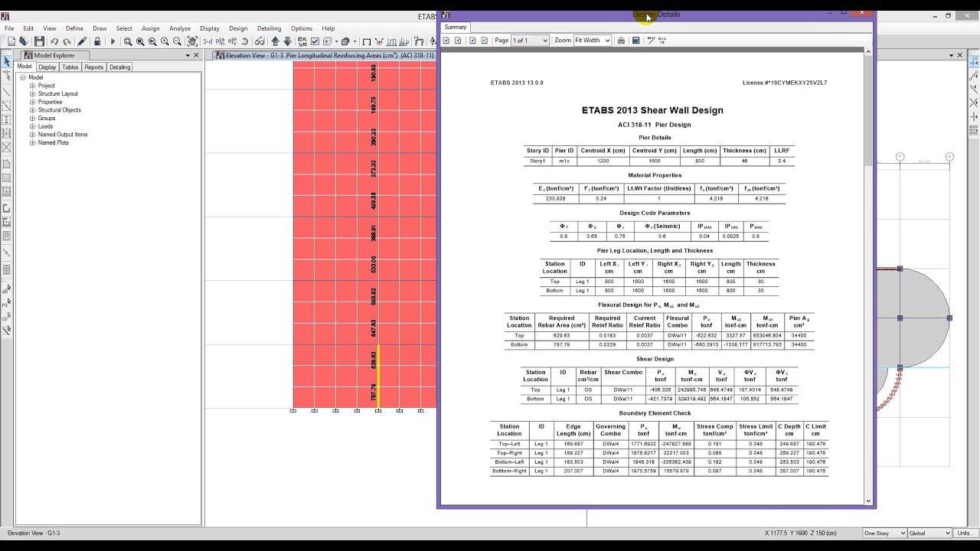Expand the Loads tree node
The width and height of the screenshot is (980, 551).
[x=33, y=126]
